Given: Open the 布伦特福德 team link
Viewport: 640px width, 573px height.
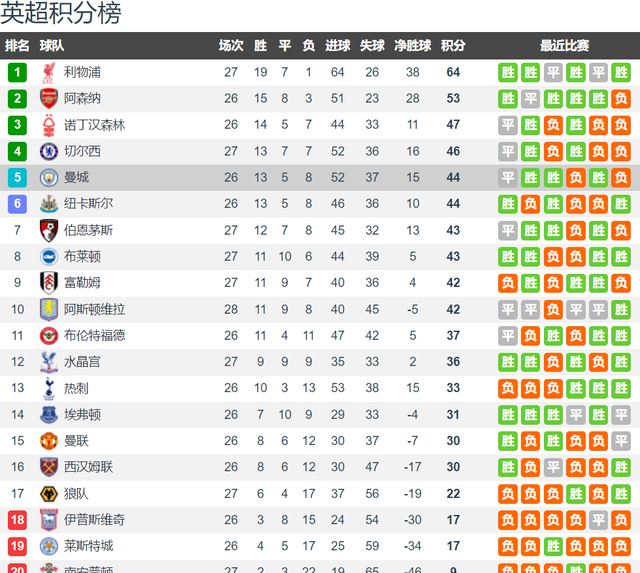Looking at the screenshot, I should pos(94,335).
